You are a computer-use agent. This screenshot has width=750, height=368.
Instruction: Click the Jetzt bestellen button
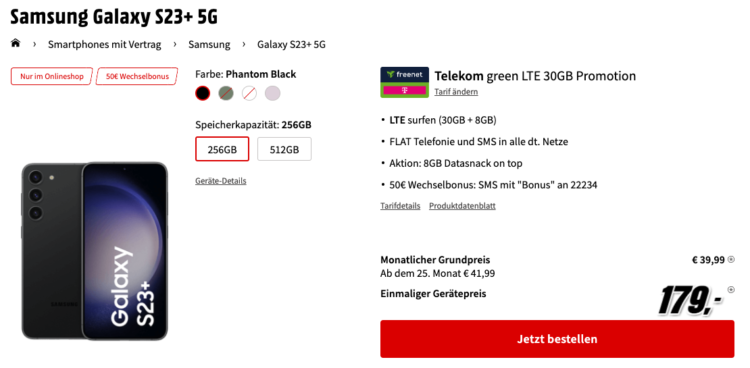(x=557, y=339)
